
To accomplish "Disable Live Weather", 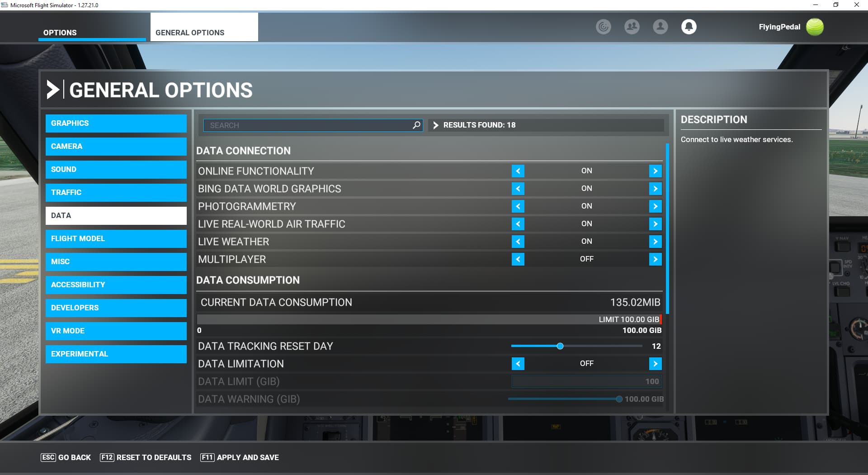I will pos(518,241).
